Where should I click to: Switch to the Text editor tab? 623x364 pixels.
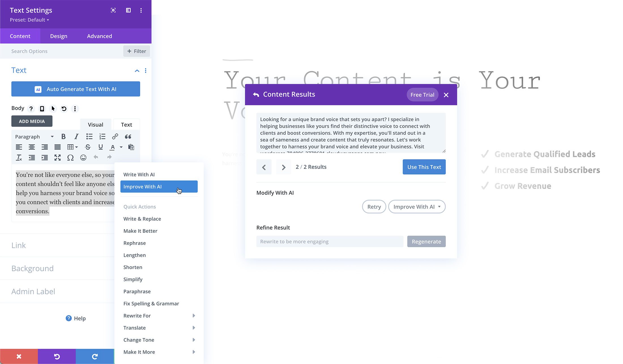coord(127,124)
